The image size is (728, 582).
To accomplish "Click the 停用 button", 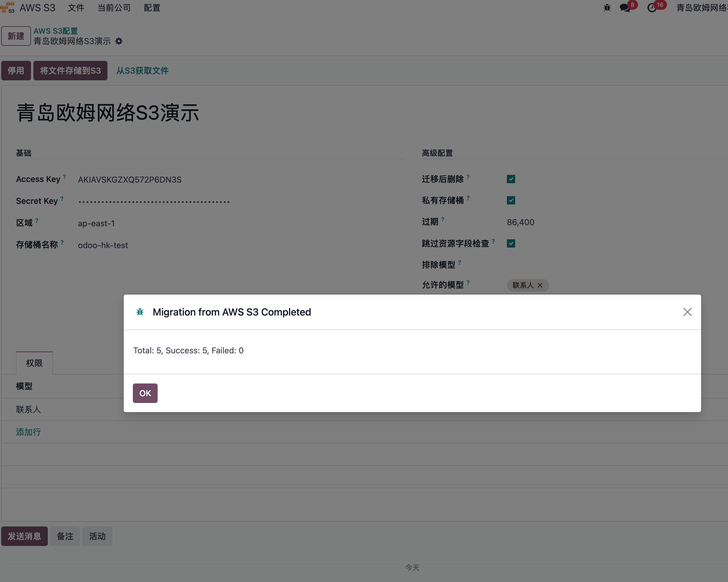I will point(16,71).
